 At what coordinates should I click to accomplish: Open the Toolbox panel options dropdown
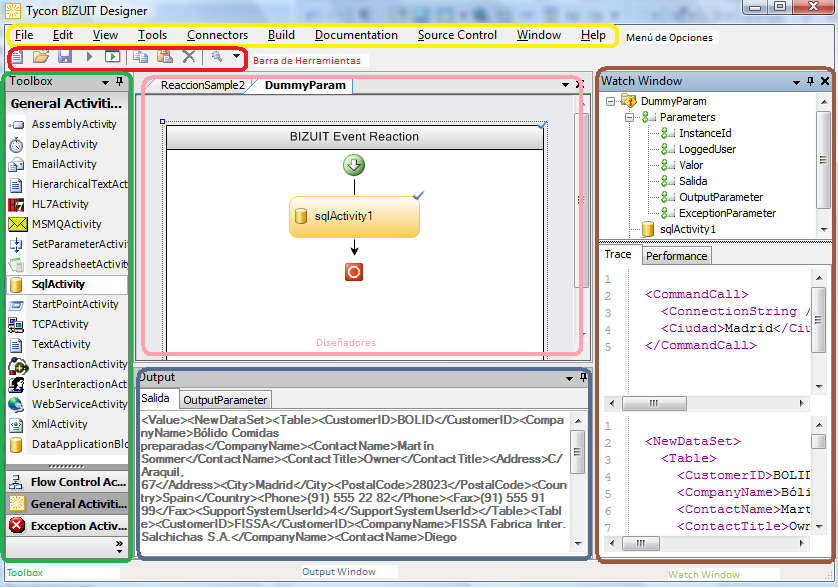pyautogui.click(x=105, y=82)
